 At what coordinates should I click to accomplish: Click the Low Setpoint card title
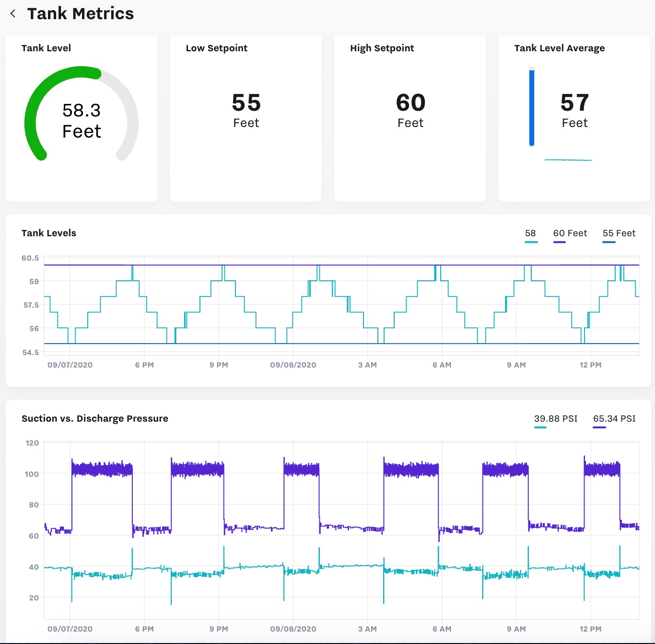tap(217, 48)
